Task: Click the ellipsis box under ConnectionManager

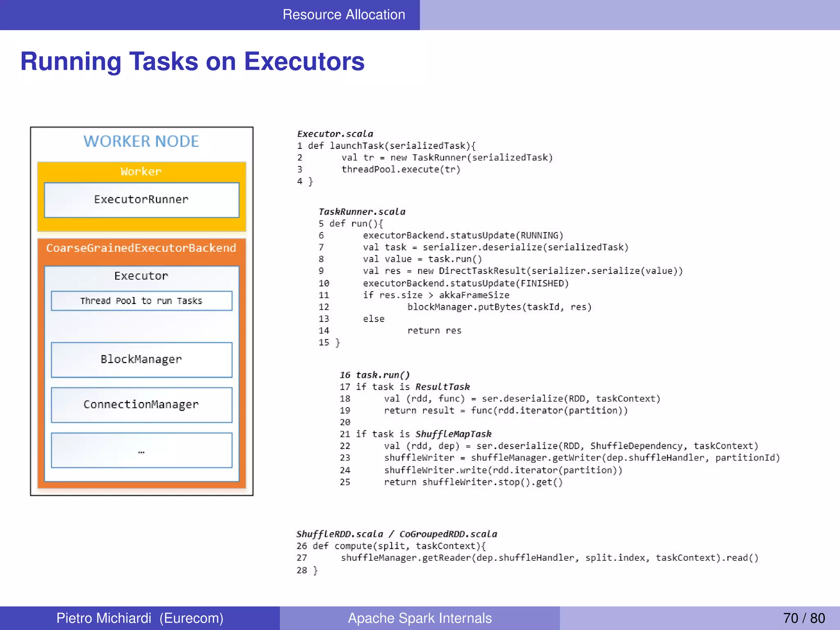Action: pyautogui.click(x=141, y=450)
